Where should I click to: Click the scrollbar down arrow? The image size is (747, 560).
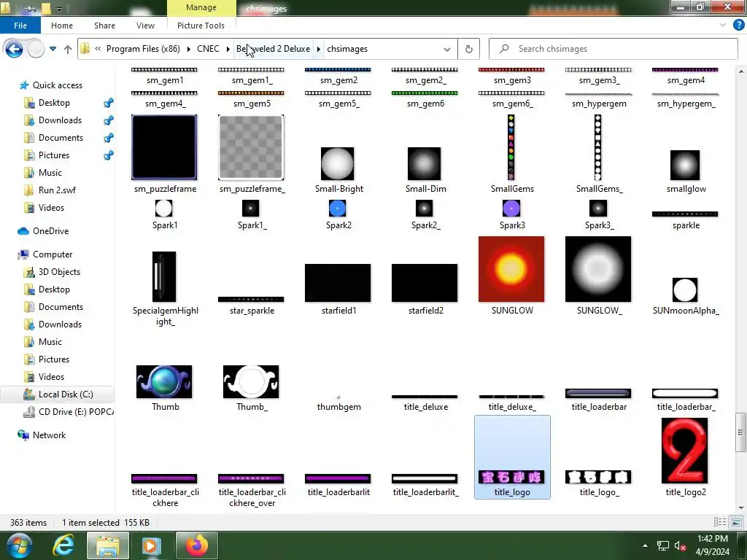[x=740, y=508]
